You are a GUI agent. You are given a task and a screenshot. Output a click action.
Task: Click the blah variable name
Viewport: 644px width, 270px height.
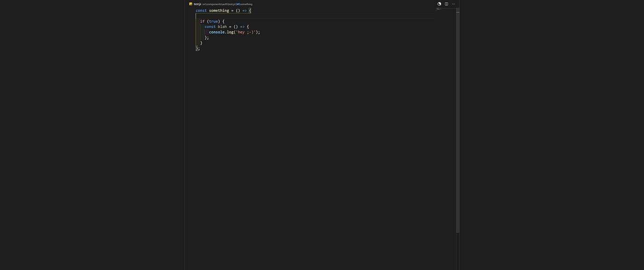tap(223, 26)
